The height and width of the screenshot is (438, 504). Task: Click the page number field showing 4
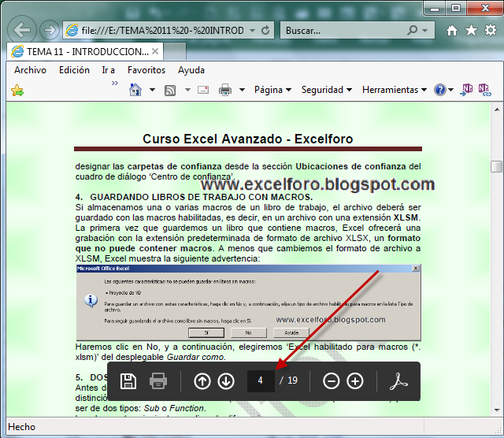point(261,381)
